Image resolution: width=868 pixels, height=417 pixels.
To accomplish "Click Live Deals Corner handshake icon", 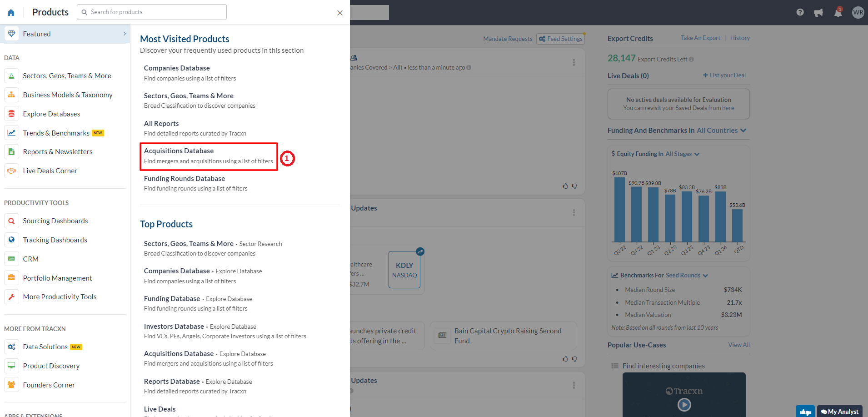I will point(11,171).
